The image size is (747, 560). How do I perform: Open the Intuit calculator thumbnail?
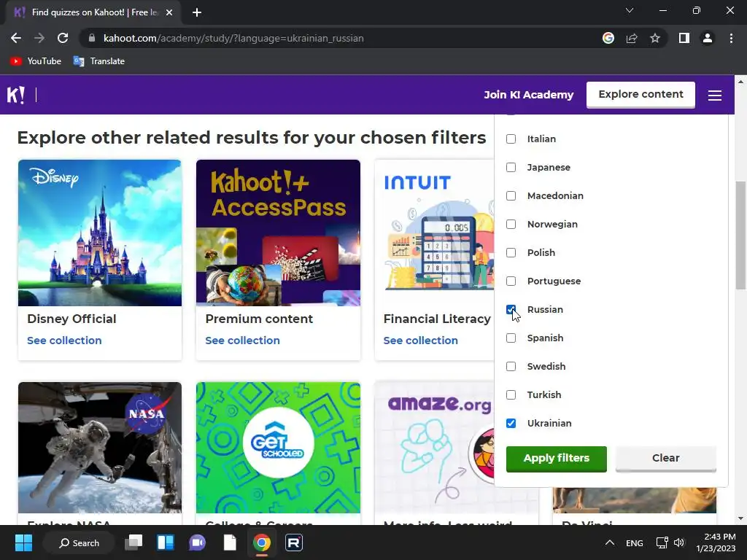coord(435,233)
